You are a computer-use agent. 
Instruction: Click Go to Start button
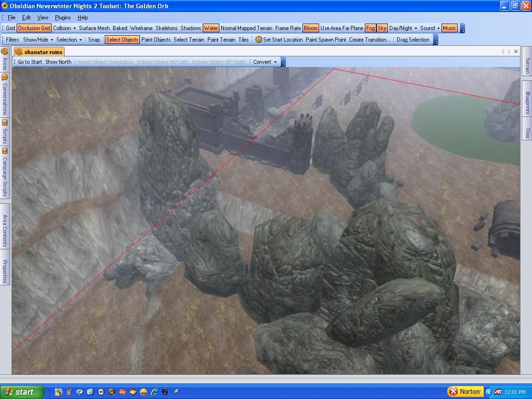(30, 62)
